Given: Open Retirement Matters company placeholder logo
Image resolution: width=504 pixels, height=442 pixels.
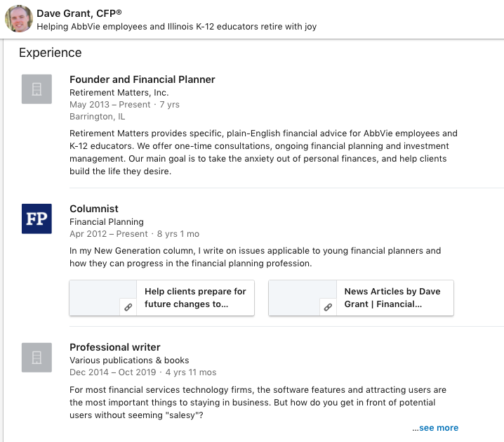Looking at the screenshot, I should point(37,89).
